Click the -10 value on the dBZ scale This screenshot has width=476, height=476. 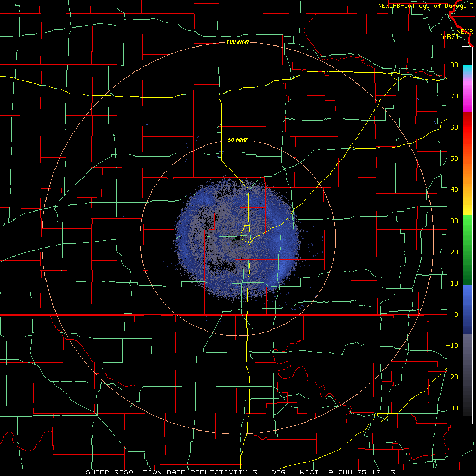(452, 346)
